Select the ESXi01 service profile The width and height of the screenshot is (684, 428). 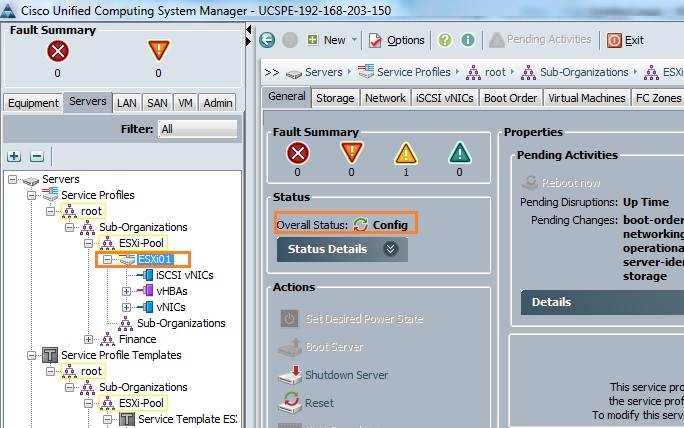(x=154, y=259)
